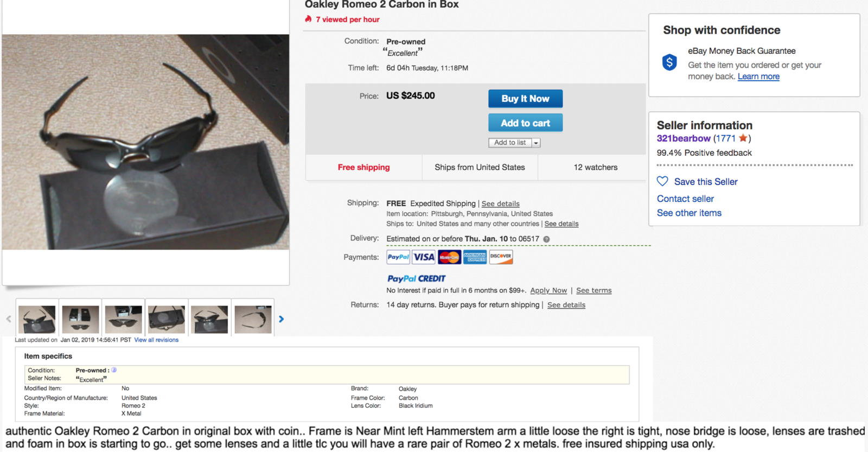Click the Visa card logo
Image resolution: width=868 pixels, height=452 pixels.
click(424, 257)
